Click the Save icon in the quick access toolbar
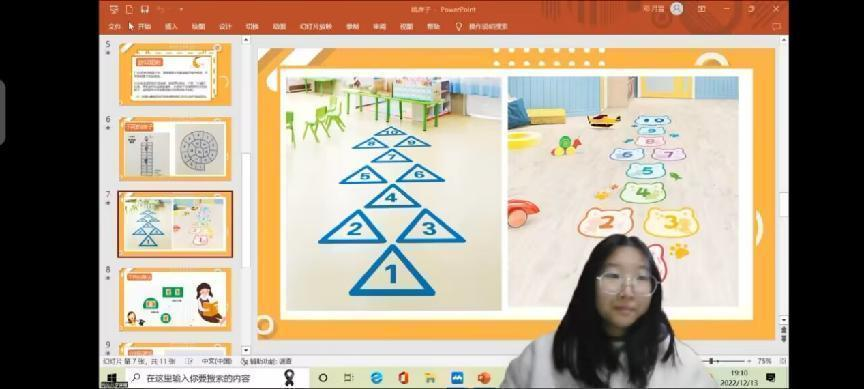The height and width of the screenshot is (389, 864). (x=144, y=9)
